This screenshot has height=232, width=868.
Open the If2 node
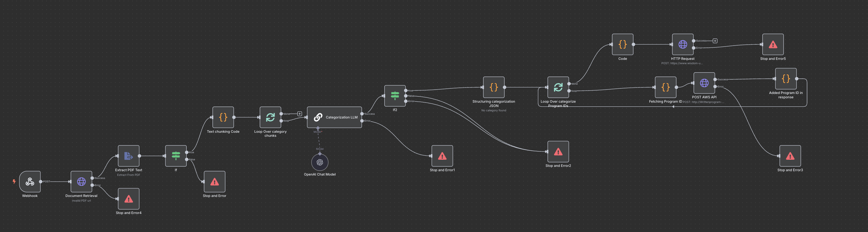pyautogui.click(x=395, y=96)
